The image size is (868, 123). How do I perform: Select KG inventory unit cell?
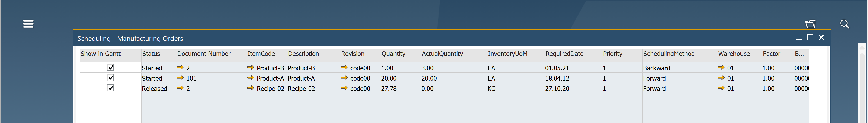coord(516,88)
